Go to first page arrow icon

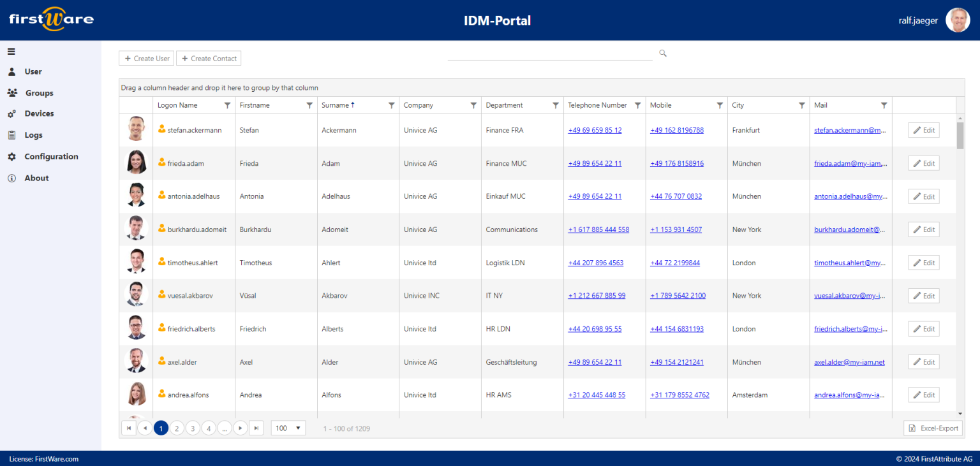(x=129, y=428)
